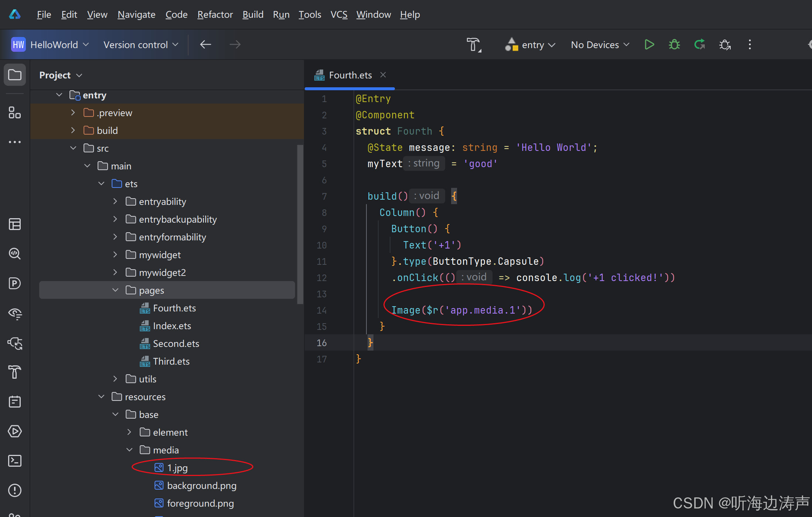Viewport: 812px width, 517px height.
Task: Open the Version control dropdown
Action: 141,45
